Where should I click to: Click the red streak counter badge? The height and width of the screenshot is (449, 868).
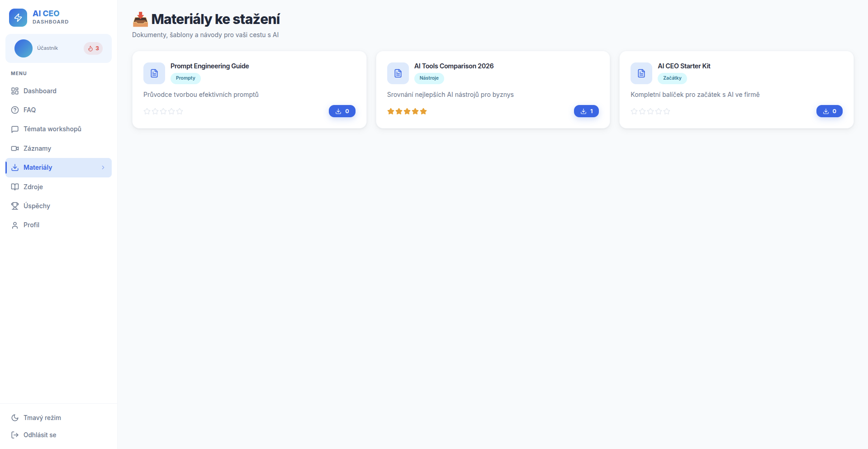pyautogui.click(x=93, y=48)
